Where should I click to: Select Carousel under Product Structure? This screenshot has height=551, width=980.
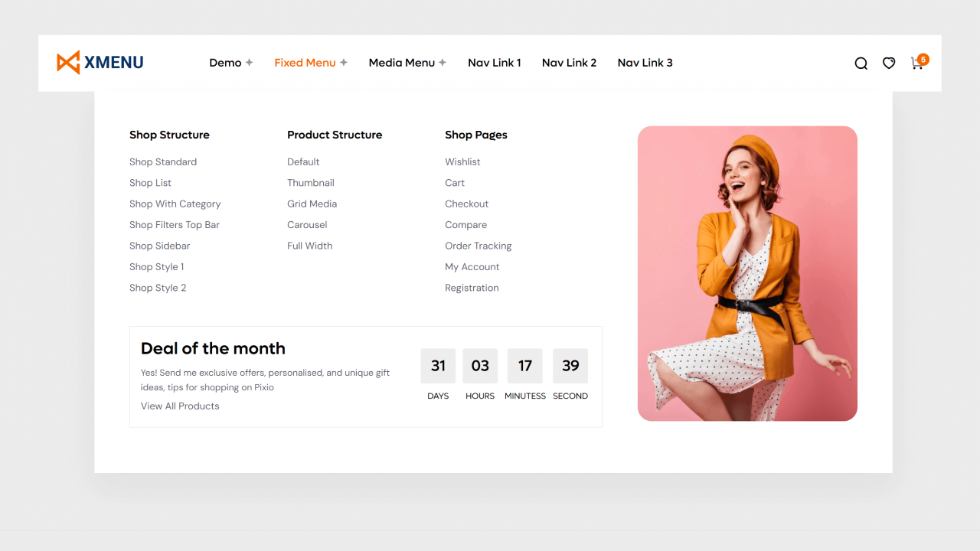click(307, 224)
